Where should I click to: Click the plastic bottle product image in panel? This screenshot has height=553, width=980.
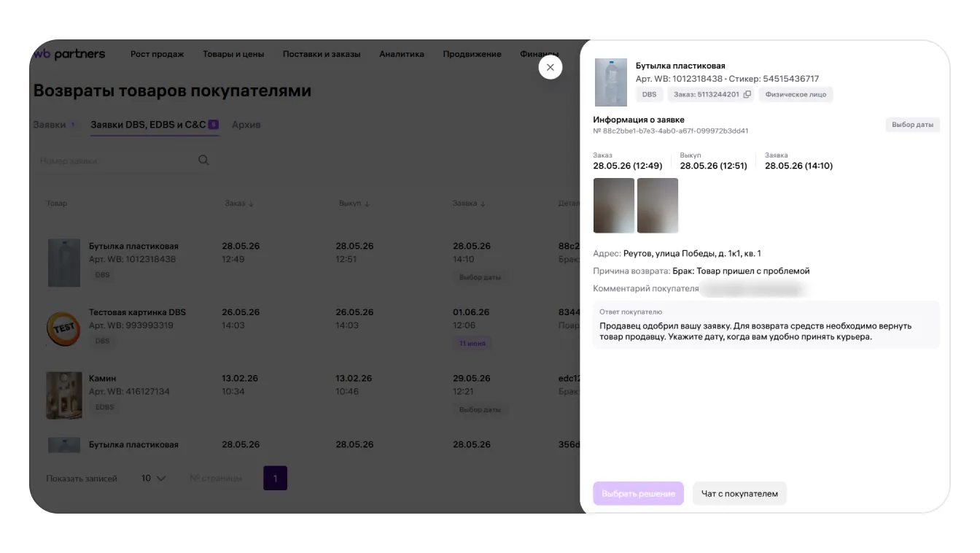[x=610, y=82]
